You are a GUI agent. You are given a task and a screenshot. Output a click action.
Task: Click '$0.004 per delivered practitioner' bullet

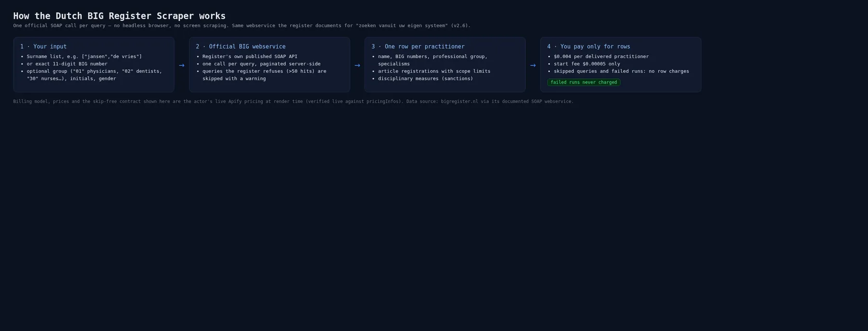tap(601, 56)
